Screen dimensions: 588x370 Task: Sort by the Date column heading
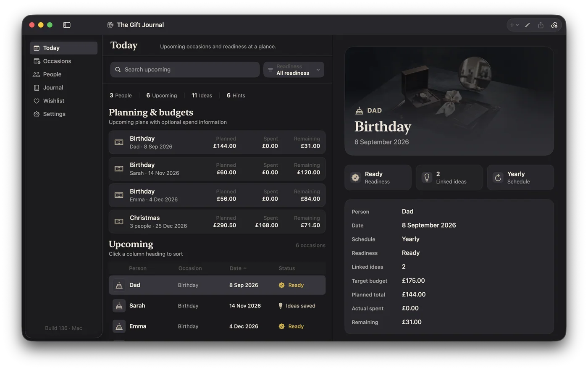pos(238,268)
